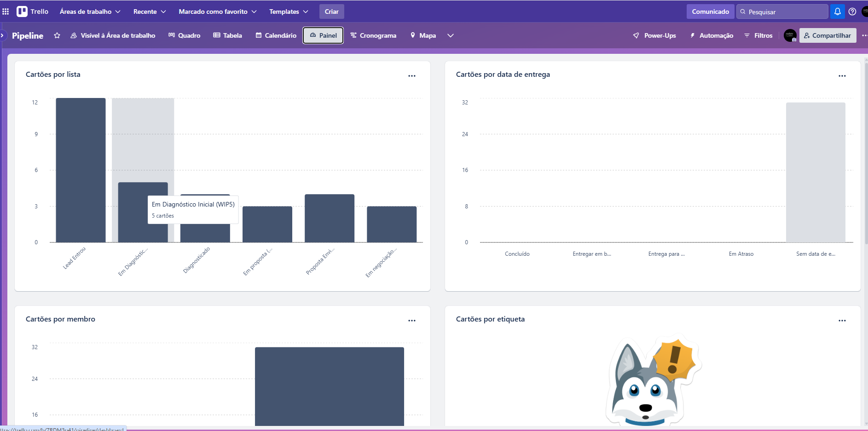
Task: Click the Concluído axis label
Action: [517, 254]
